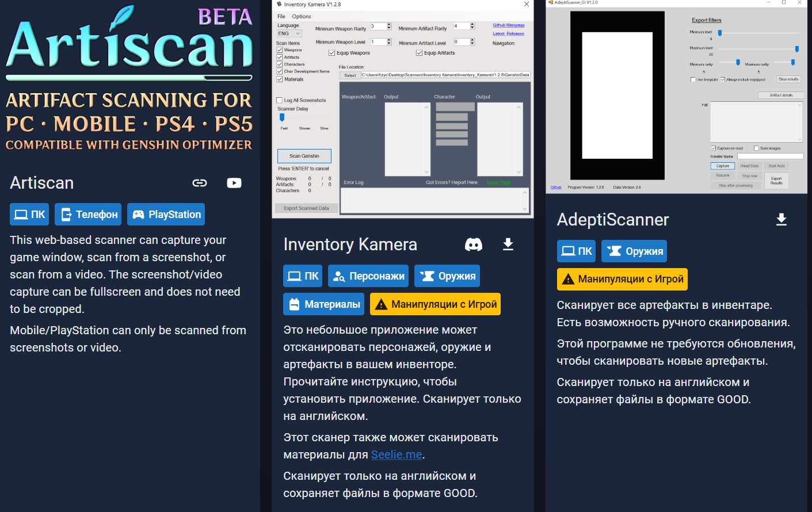Click the Export Scanned Data button

click(x=306, y=208)
